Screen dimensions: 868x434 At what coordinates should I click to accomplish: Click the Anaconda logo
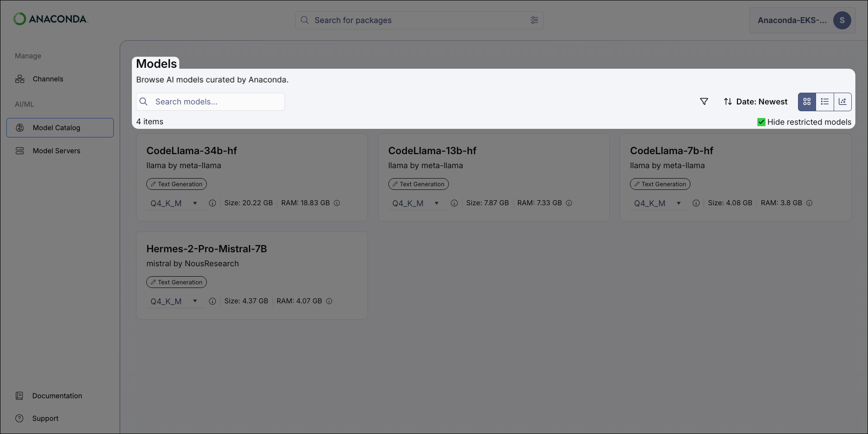(x=51, y=19)
